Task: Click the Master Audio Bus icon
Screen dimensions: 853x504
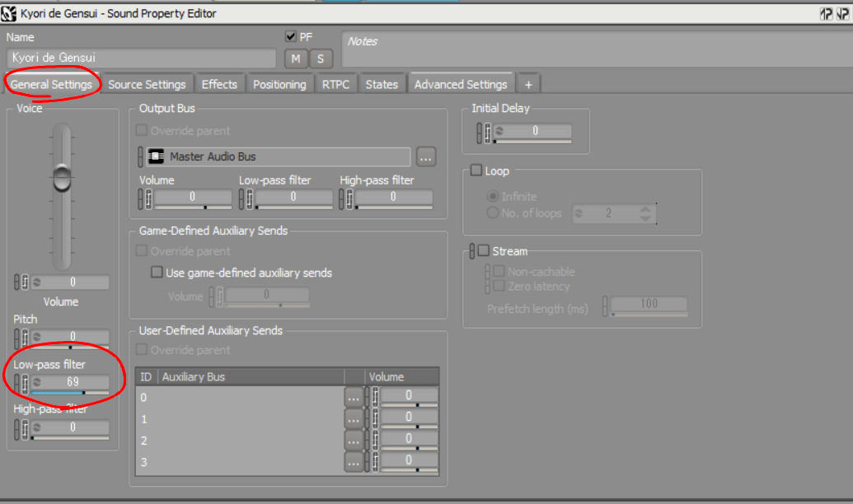Action: click(156, 156)
